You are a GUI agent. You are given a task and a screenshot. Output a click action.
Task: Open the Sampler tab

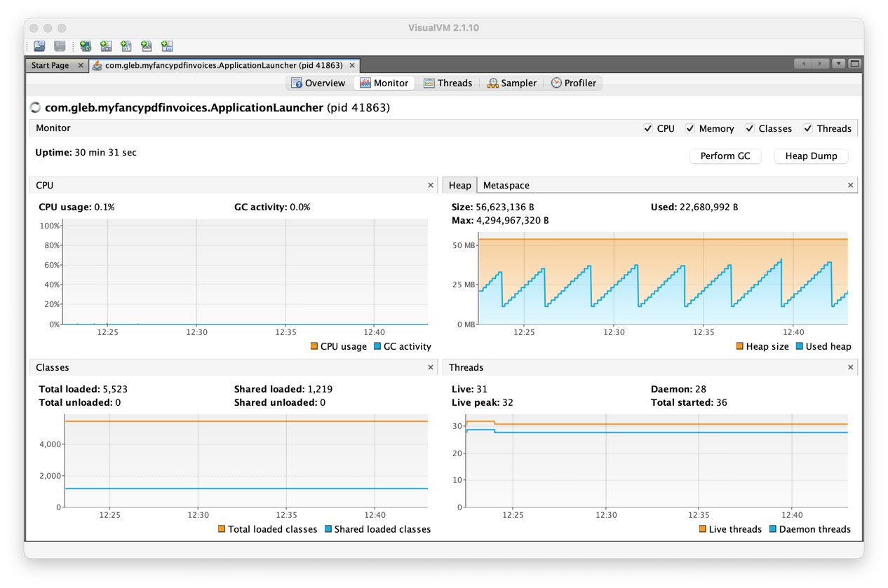click(x=511, y=83)
